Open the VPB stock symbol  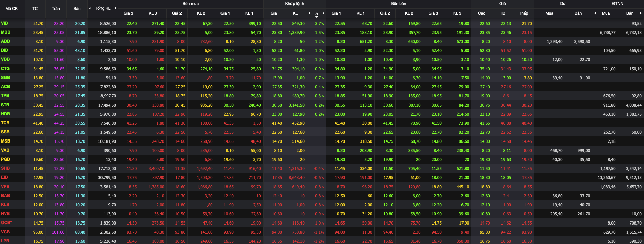(x=5, y=187)
